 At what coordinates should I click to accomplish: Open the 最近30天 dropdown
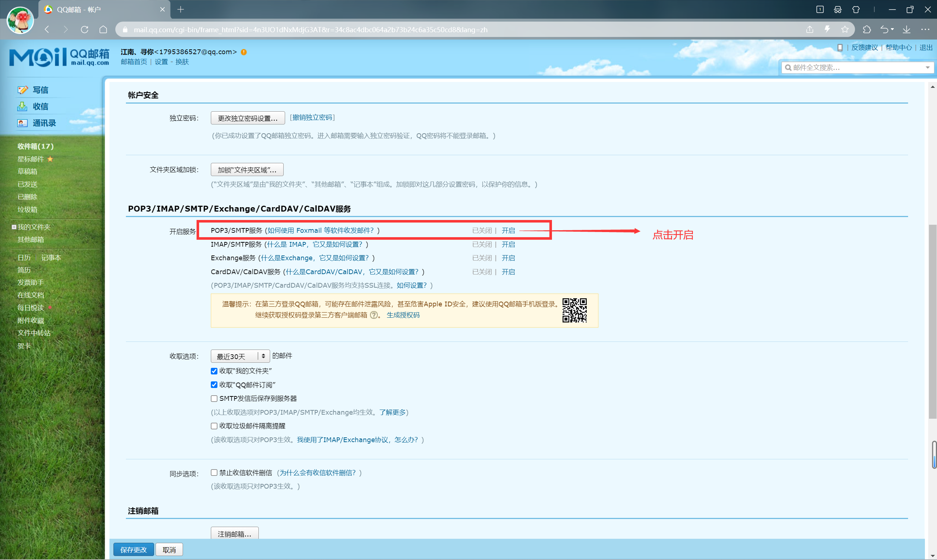click(x=240, y=356)
